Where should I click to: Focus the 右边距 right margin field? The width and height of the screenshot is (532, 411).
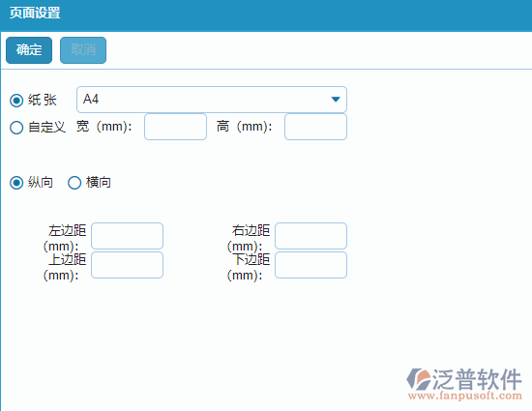(310, 236)
